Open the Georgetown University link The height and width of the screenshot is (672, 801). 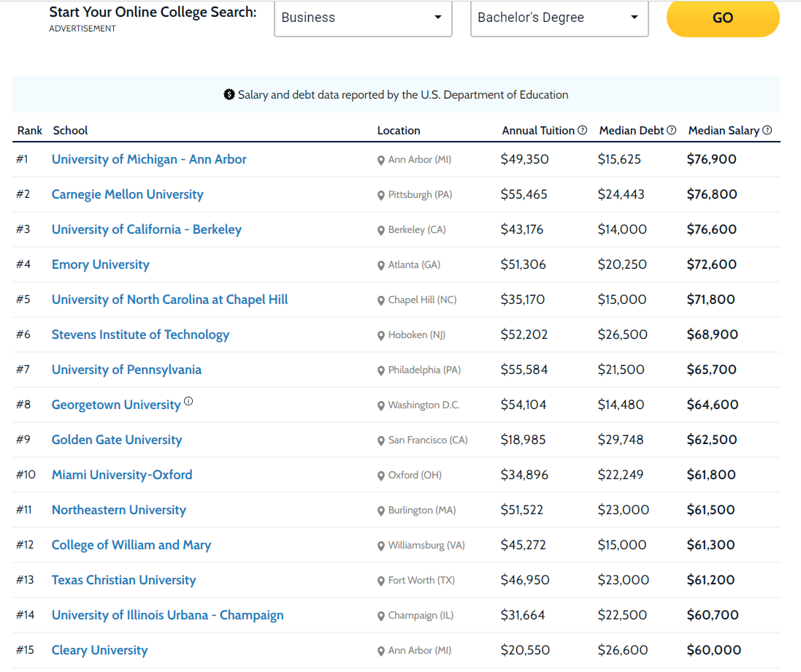tap(117, 405)
